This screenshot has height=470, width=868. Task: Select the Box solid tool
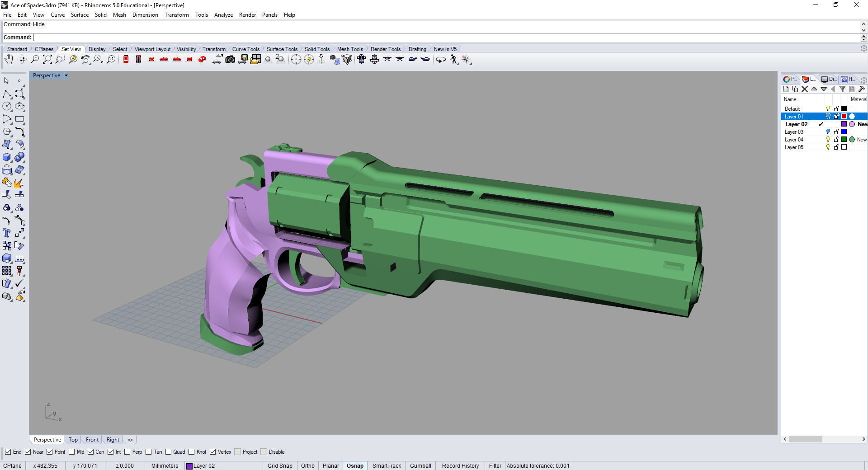pos(7,157)
